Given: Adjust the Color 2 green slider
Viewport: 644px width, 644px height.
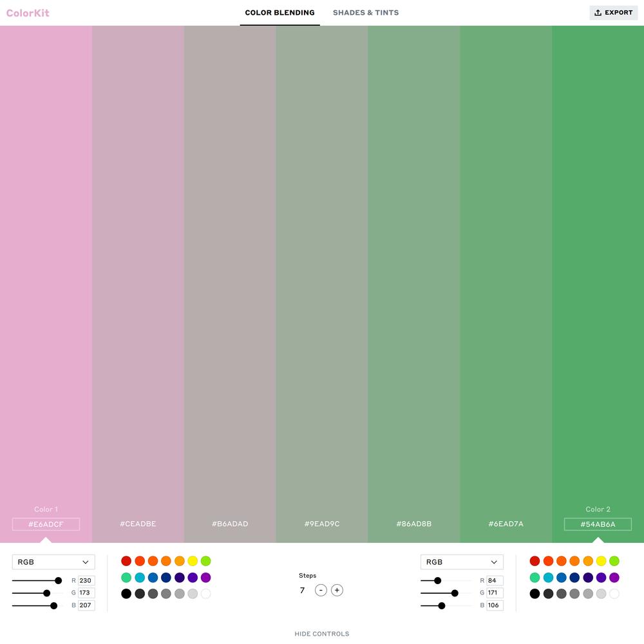Looking at the screenshot, I should pos(446,592).
